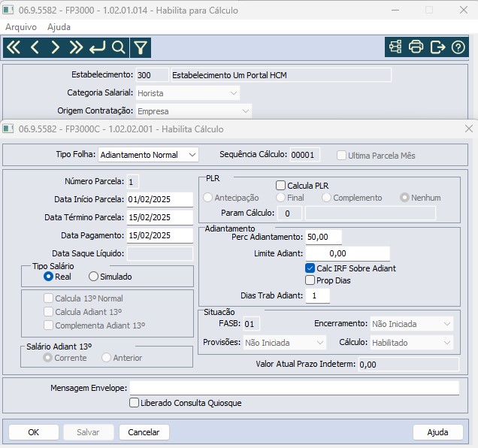Open Origem Contratação dropdown
Image resolution: width=478 pixels, height=448 pixels.
(x=194, y=111)
